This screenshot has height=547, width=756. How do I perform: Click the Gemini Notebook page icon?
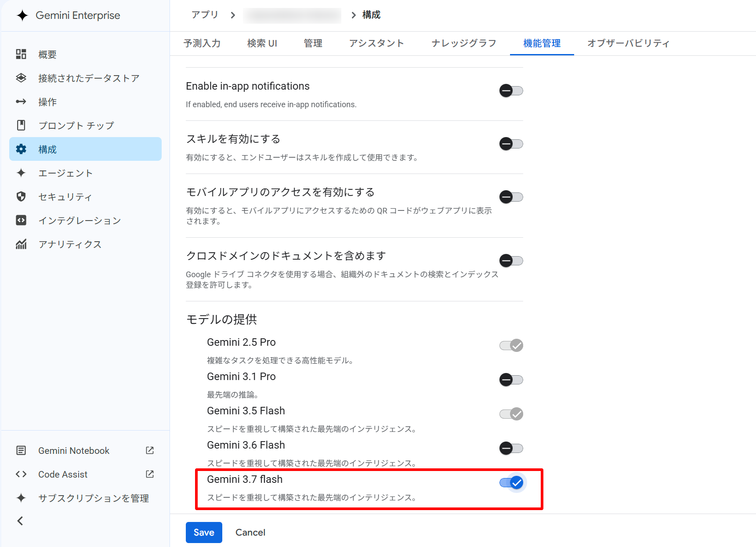[21, 450]
